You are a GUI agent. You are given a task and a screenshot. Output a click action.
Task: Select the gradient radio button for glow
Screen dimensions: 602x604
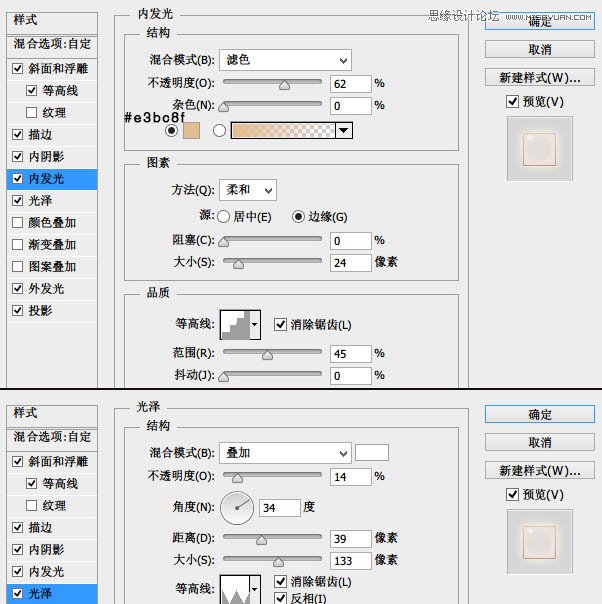pyautogui.click(x=219, y=131)
